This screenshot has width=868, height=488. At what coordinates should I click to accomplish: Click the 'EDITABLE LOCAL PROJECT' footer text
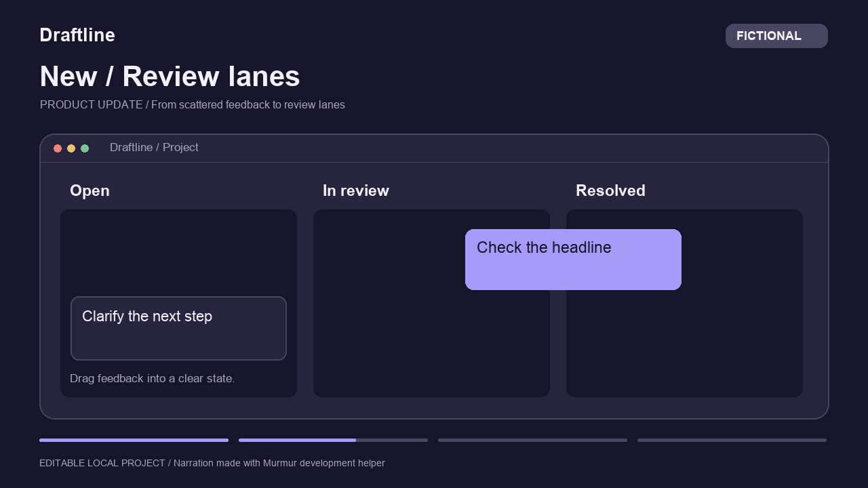click(212, 463)
